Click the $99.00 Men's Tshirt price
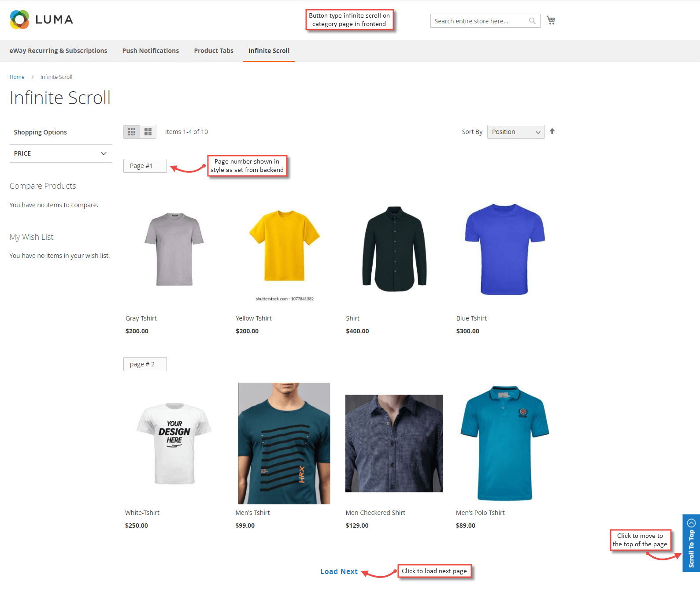Viewport: 700px width, 589px height. (x=245, y=526)
